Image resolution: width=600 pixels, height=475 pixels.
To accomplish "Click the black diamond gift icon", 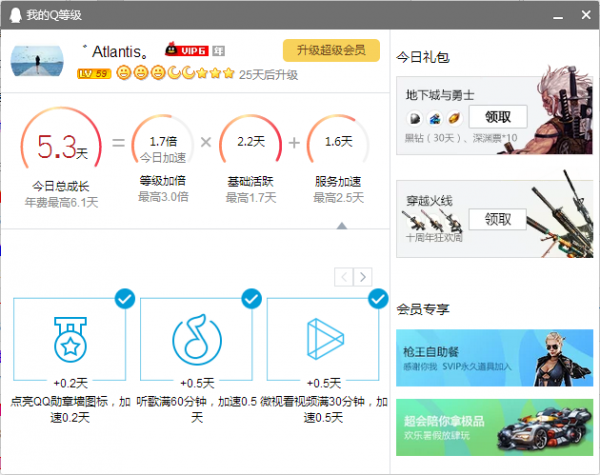I will point(414,118).
